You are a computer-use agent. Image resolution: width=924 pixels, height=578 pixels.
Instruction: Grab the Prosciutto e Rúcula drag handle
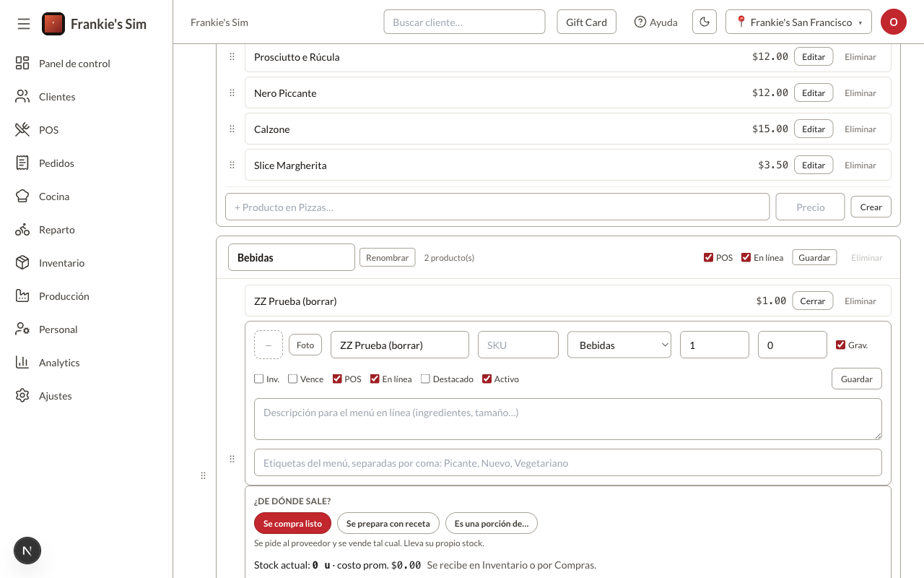coord(232,56)
